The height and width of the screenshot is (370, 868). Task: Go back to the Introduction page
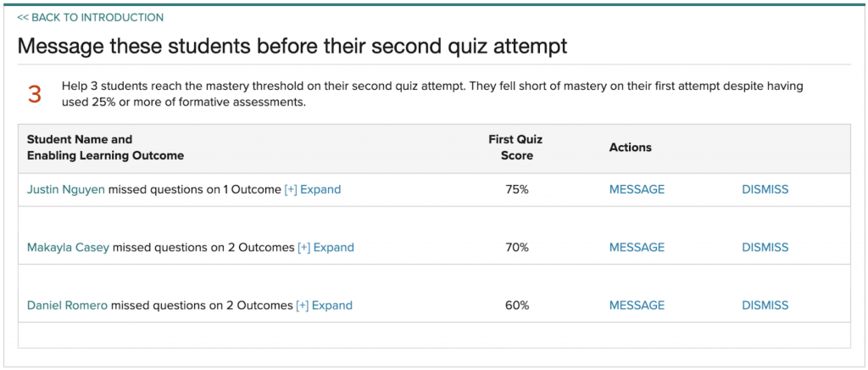91,17
